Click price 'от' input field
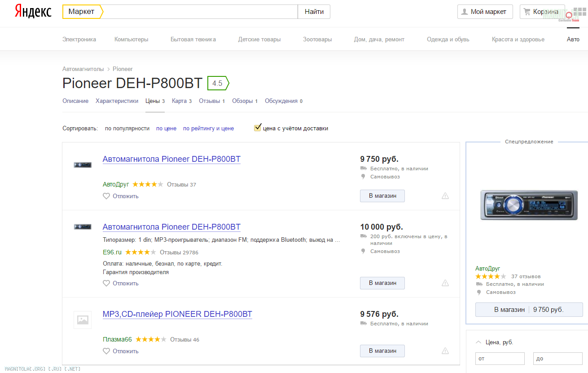This screenshot has width=588, height=373. [500, 359]
